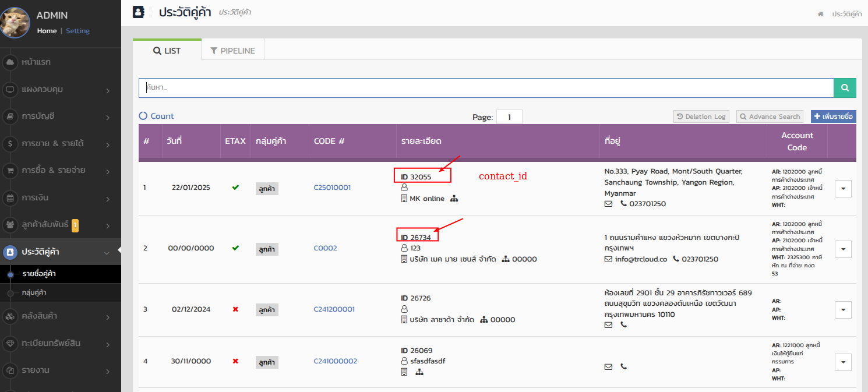
Task: Click the บริษัท ลาซาด้า จำกัด company name
Action: pos(442,320)
